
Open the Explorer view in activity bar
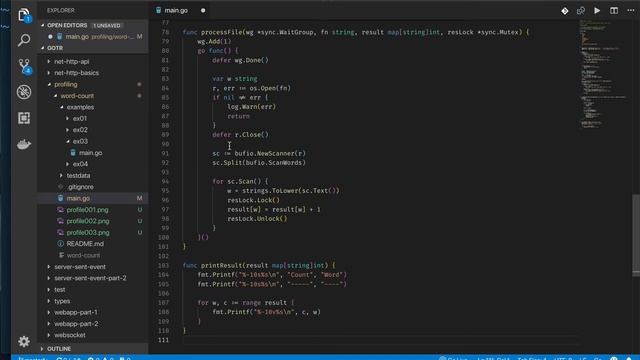[x=24, y=16]
